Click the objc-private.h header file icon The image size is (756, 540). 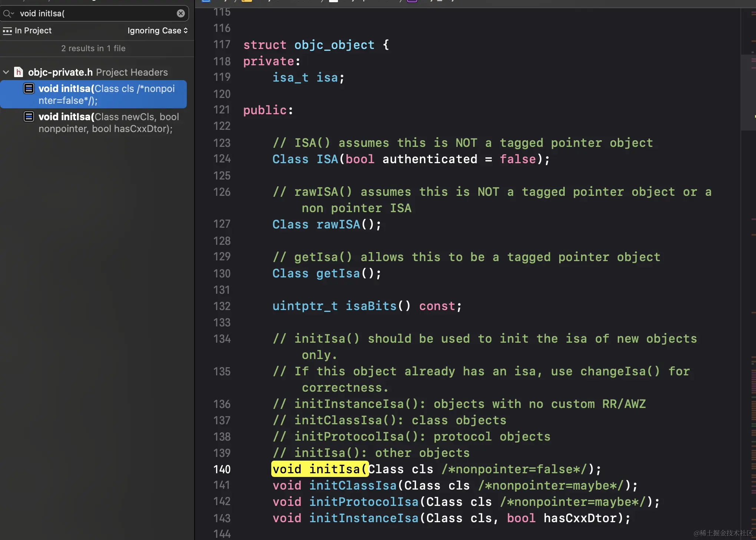[x=19, y=72]
